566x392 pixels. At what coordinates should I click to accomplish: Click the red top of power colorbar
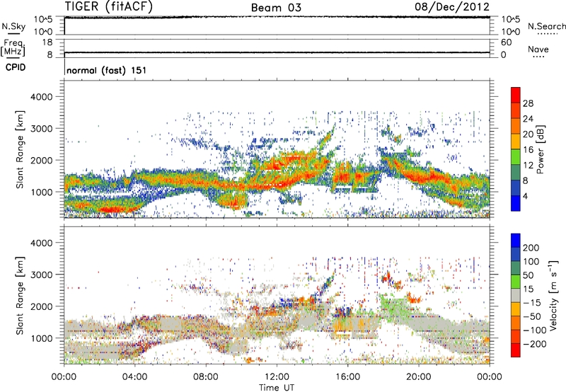click(516, 95)
